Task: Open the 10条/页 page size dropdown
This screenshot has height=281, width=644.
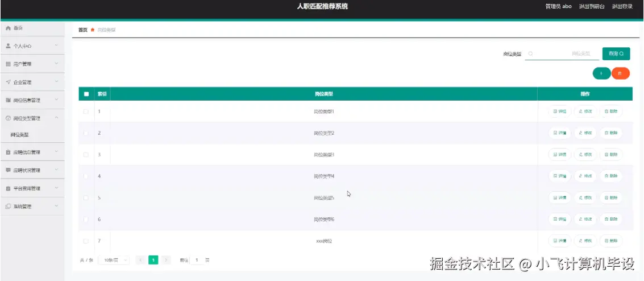Action: [x=114, y=260]
